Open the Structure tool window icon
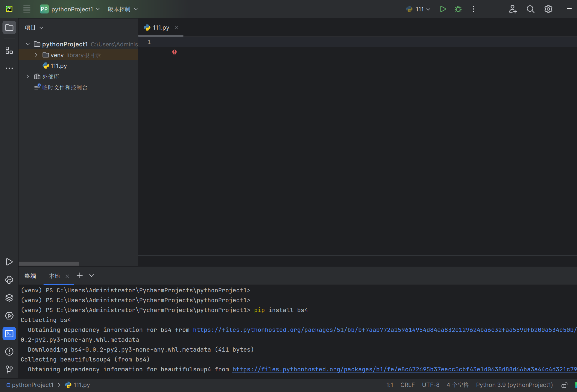 pos(9,50)
